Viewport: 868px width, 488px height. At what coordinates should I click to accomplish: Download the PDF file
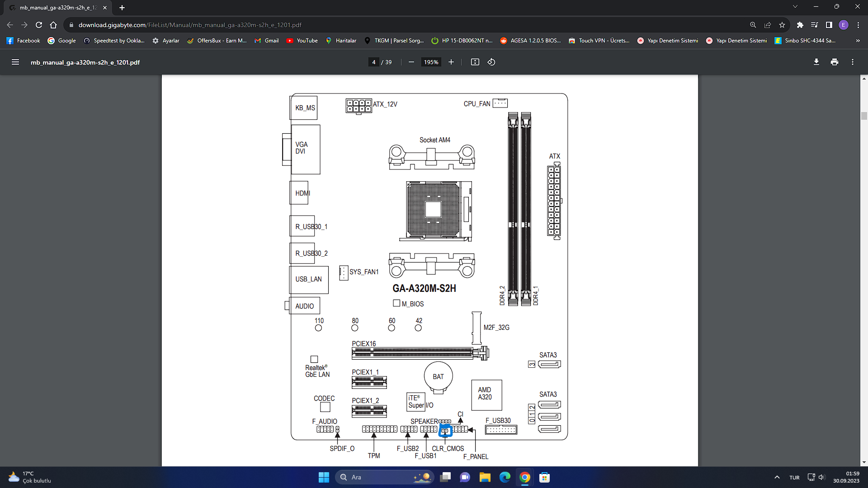(816, 62)
